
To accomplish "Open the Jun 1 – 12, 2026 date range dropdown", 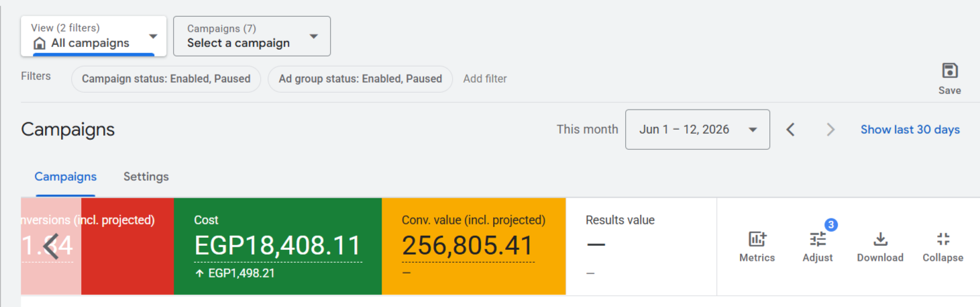I will click(x=698, y=130).
